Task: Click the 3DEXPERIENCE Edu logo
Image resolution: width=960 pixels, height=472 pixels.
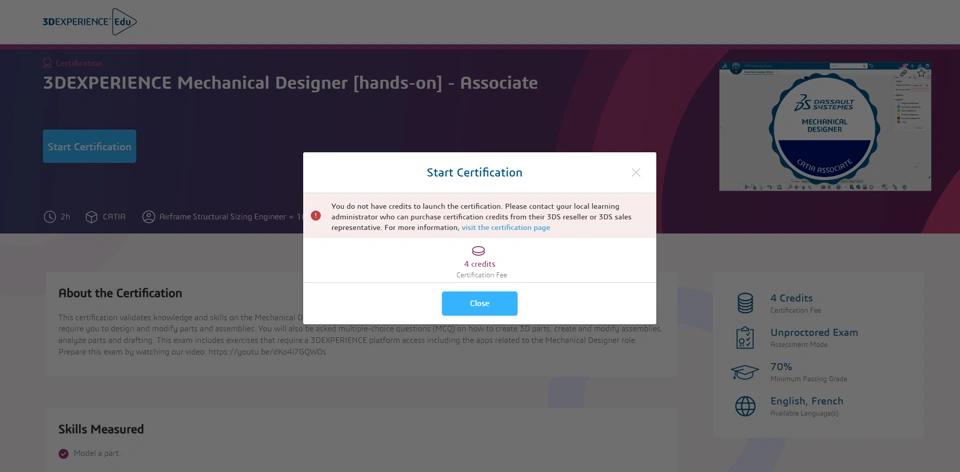Action: (x=89, y=21)
